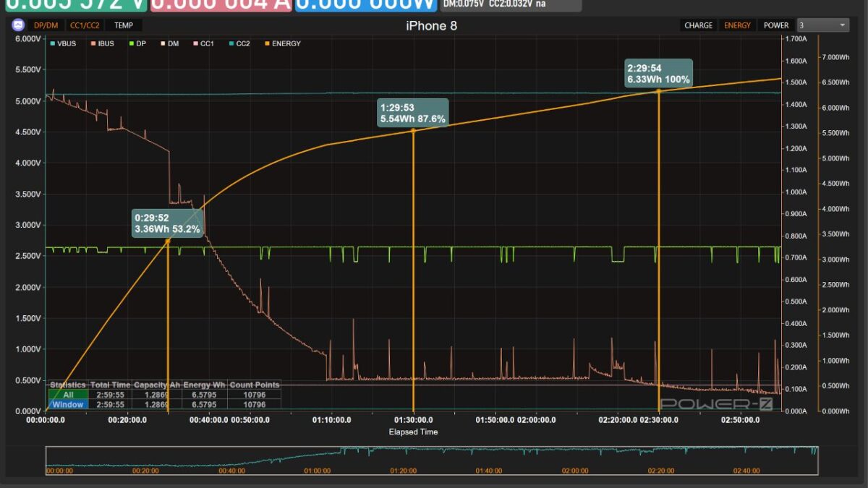
Task: Toggle the CC1/CC2 curve button
Action: pyautogui.click(x=85, y=25)
